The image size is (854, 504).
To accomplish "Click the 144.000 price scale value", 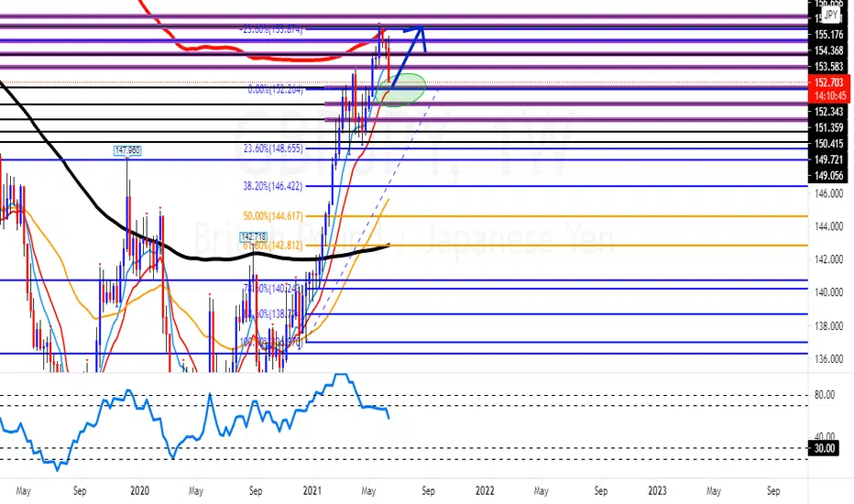I will (x=828, y=226).
